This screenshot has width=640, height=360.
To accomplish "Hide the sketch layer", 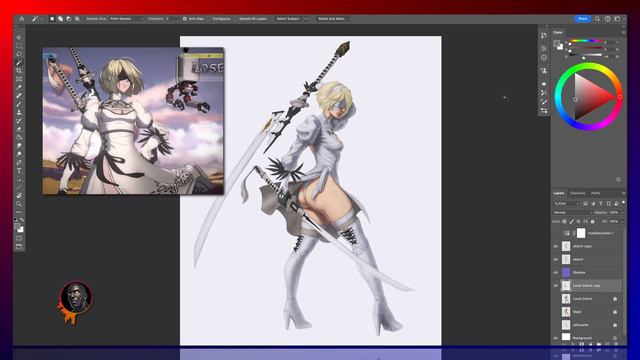I will coord(556,260).
